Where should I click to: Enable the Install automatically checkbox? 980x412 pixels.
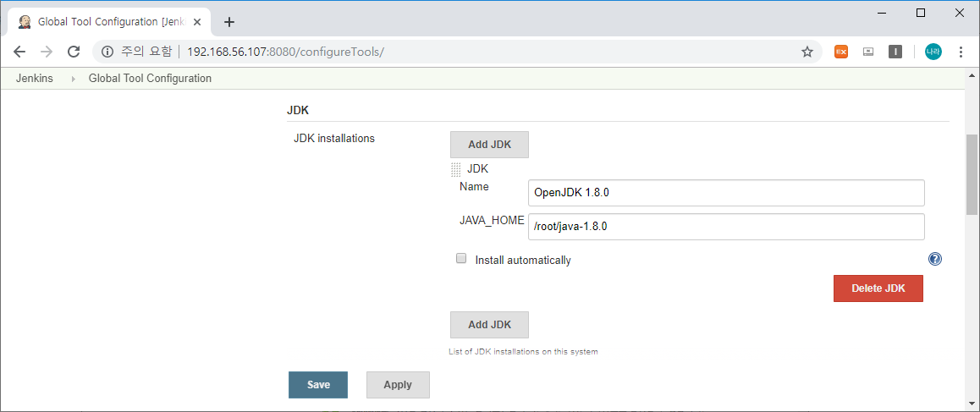[461, 258]
